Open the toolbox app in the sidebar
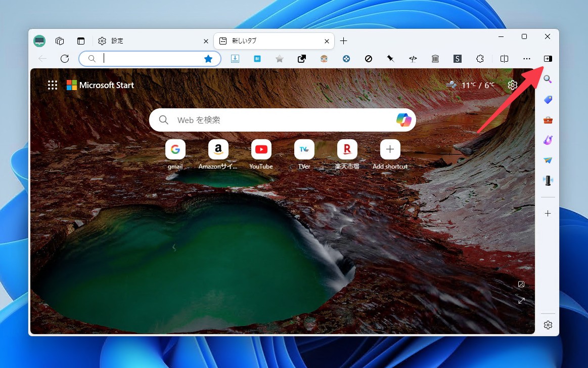Screen dimensions: 588x368 pos(548,120)
